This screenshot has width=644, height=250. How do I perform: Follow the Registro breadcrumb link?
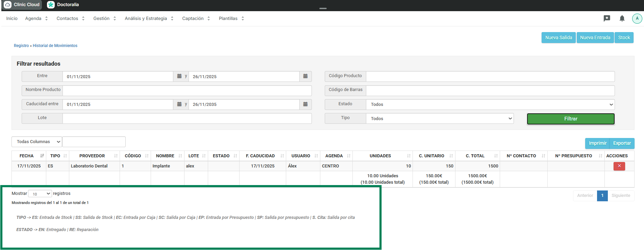pyautogui.click(x=21, y=46)
